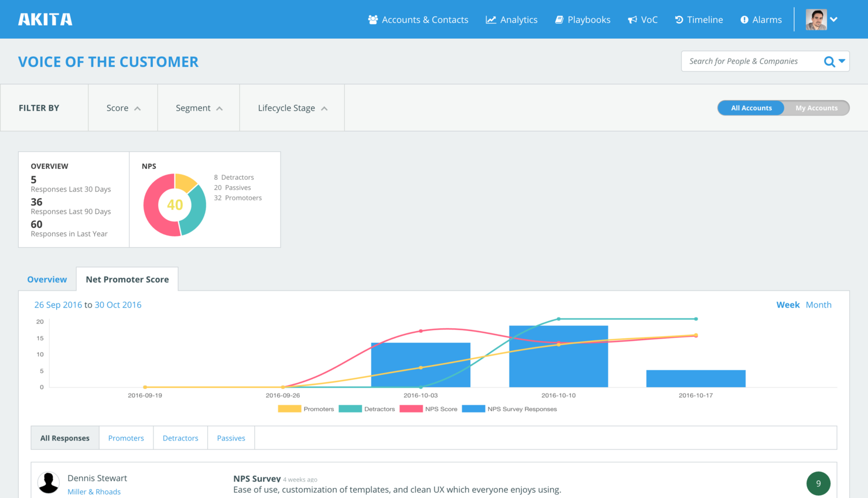868x498 pixels.
Task: Open the Miller & Rhoads company link
Action: (94, 492)
